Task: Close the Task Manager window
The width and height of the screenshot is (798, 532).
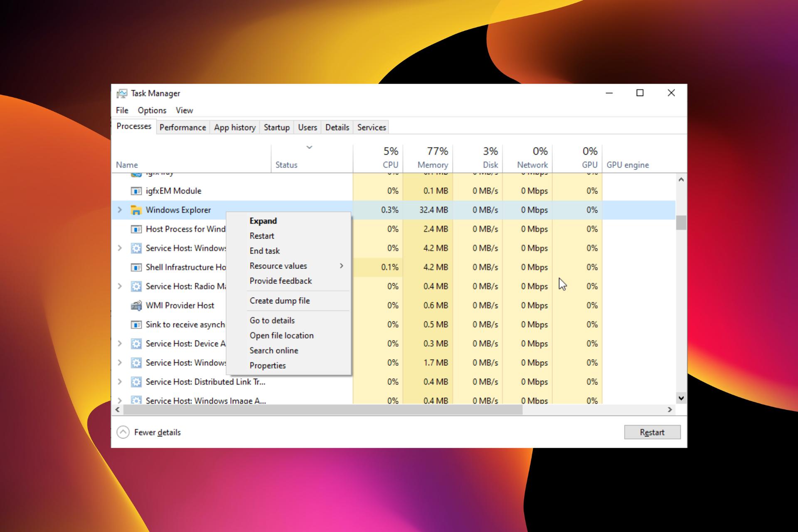Action: [671, 93]
